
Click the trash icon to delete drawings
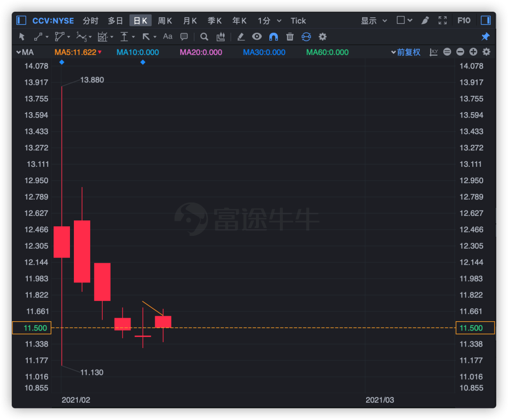tap(290, 37)
